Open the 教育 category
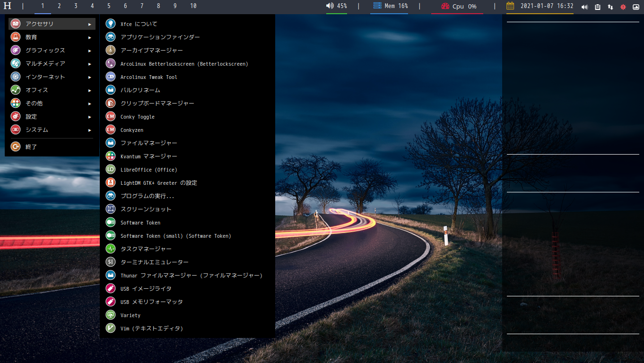 point(52,37)
